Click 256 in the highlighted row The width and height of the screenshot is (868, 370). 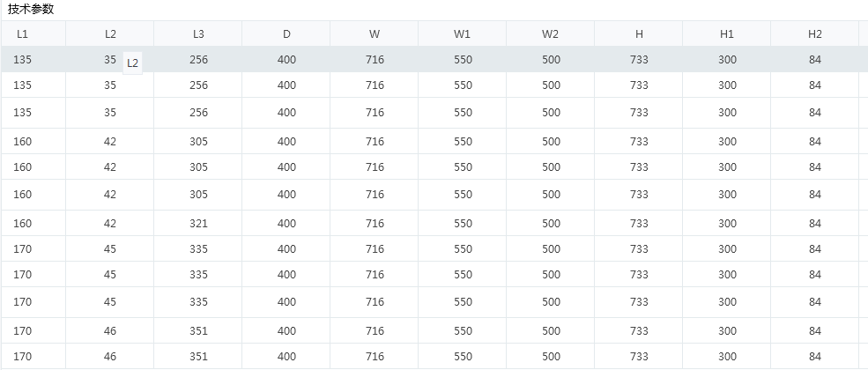coord(198,60)
